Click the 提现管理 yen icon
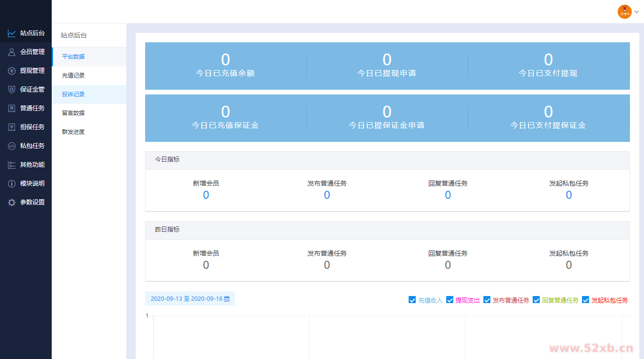 point(12,71)
